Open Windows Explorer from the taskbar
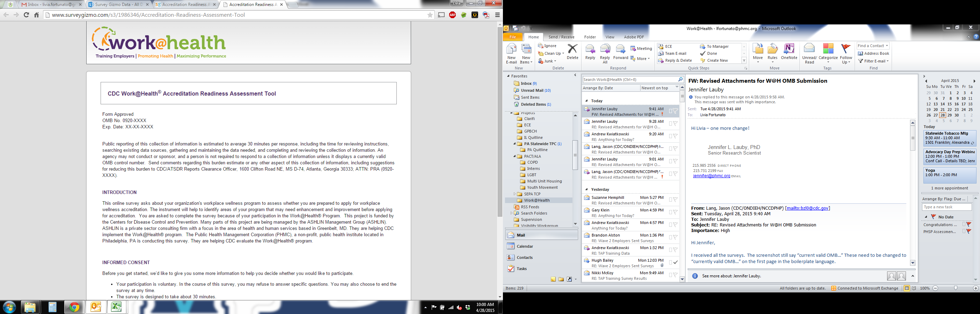 [30, 307]
